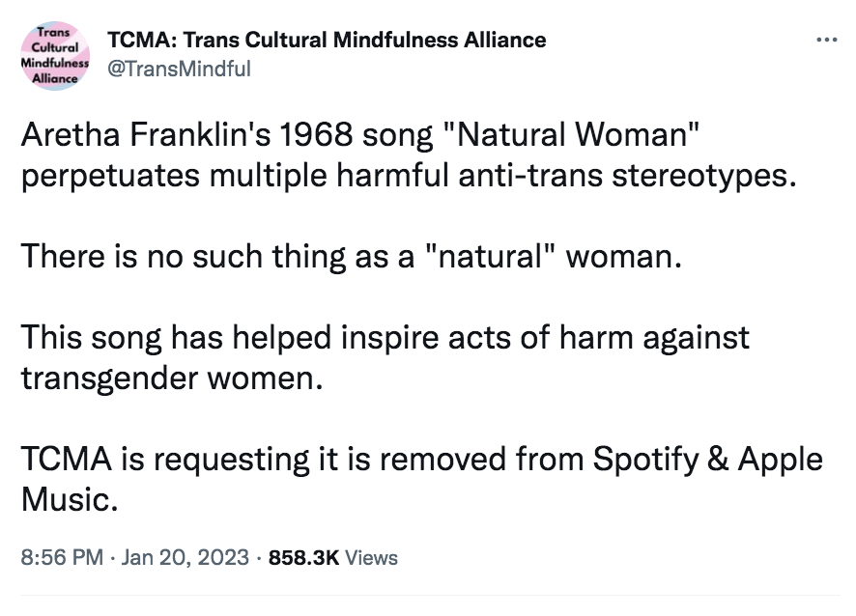The height and width of the screenshot is (616, 856).
Task: Click the words "transgender women" in the tweet
Action: (173, 378)
